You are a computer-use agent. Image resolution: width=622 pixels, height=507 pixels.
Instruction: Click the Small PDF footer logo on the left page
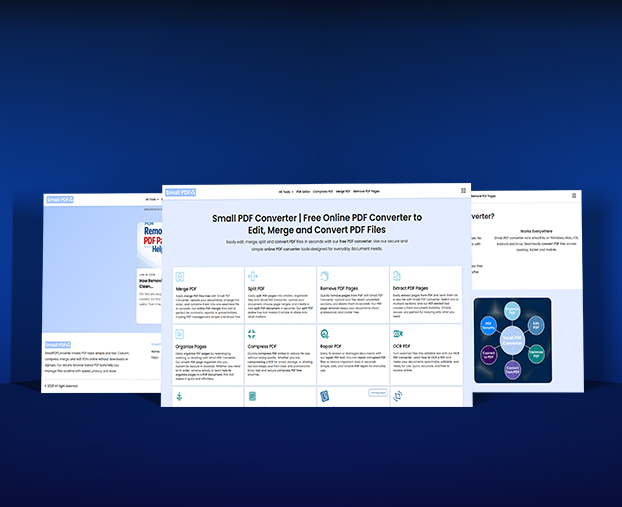click(x=58, y=345)
